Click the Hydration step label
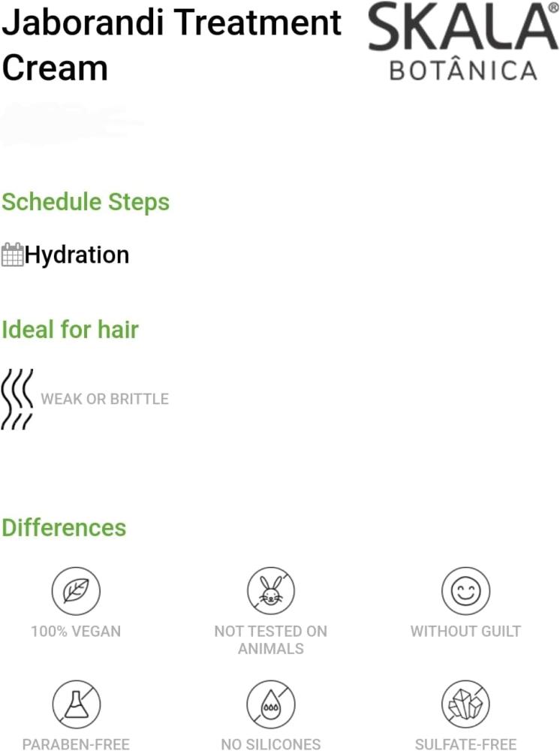Screen dimensions: 560x751 pos(77,255)
